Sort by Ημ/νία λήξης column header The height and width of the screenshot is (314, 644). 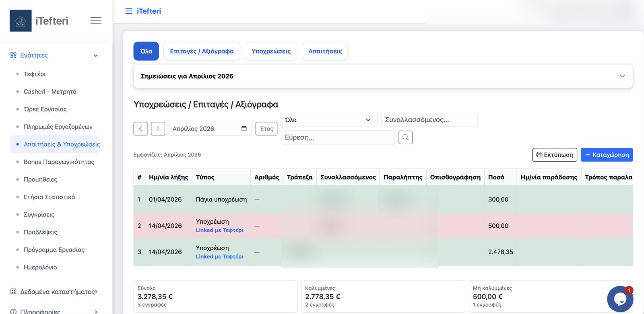169,177
